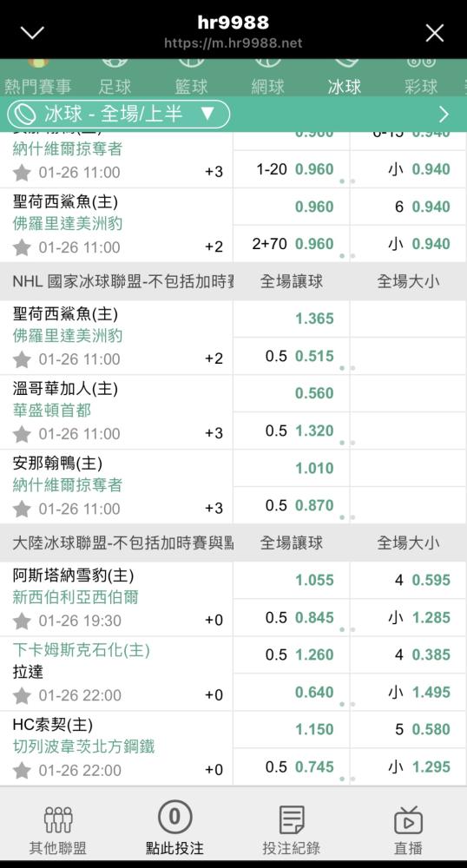Click the right arrow in the green selector bar
Image resolution: width=467 pixels, height=868 pixels.
(444, 115)
